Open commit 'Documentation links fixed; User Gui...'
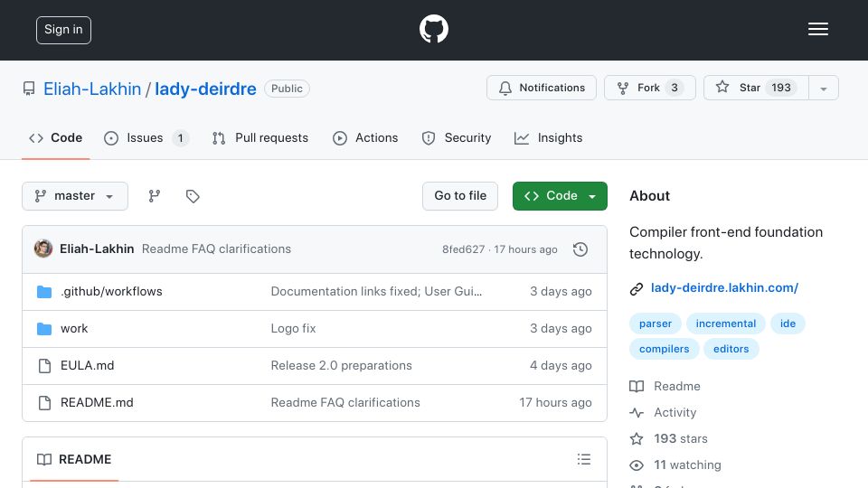 coord(376,292)
